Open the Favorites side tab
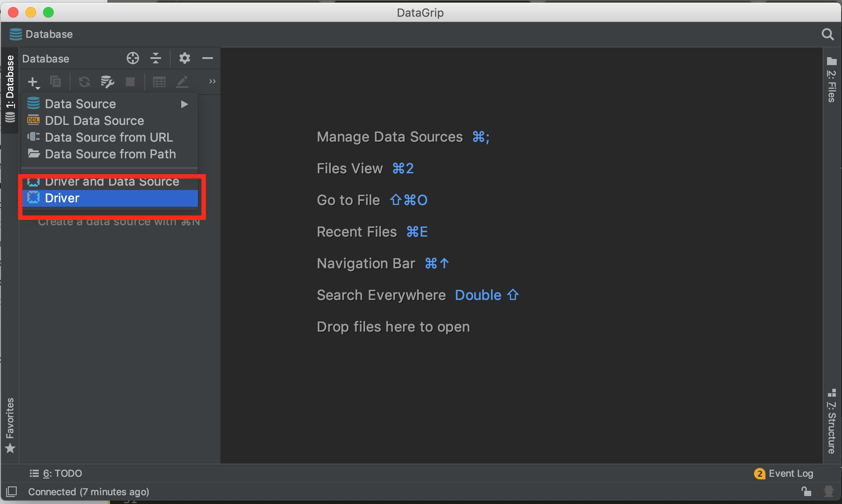 click(10, 425)
